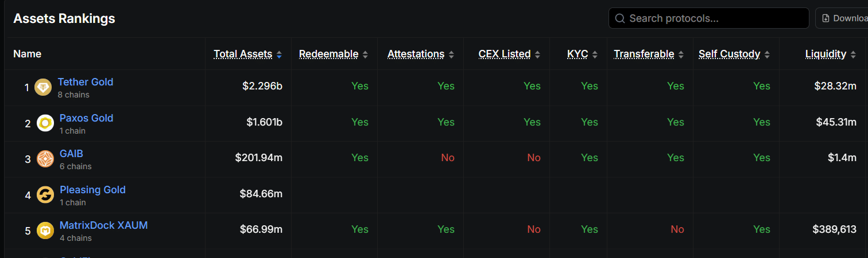Click the MatrixDock XAUM token icon
The image size is (868, 258).
(x=45, y=230)
